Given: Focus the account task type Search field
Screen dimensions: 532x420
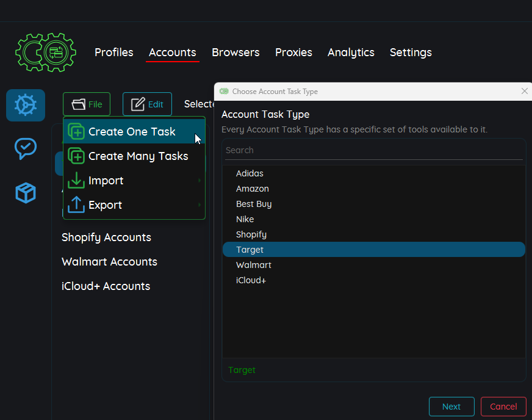Looking at the screenshot, I should (x=373, y=150).
